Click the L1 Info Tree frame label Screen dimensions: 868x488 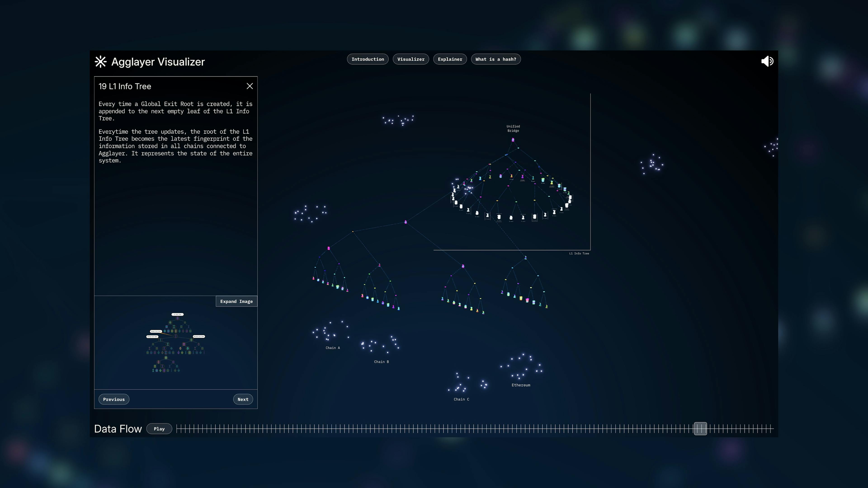pyautogui.click(x=579, y=253)
